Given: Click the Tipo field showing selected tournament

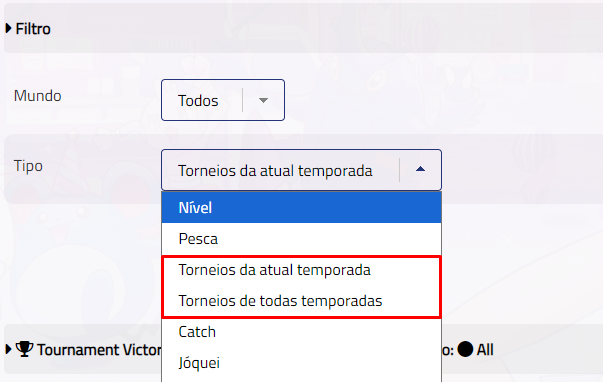Looking at the screenshot, I should click(301, 170).
